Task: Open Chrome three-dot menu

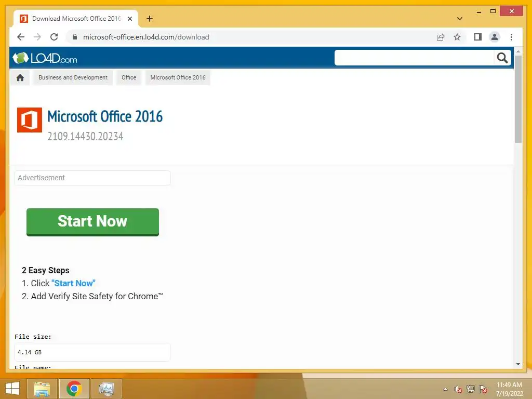Action: [511, 37]
